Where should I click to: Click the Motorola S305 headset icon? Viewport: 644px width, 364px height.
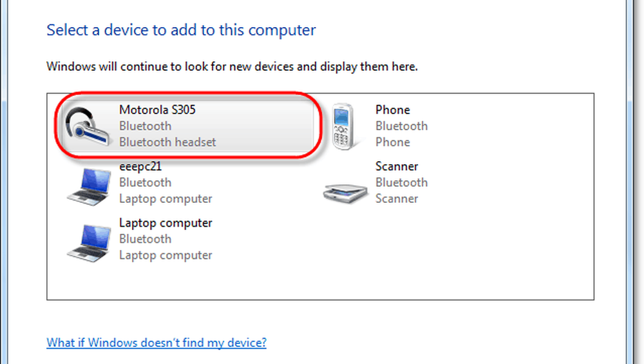pyautogui.click(x=88, y=126)
